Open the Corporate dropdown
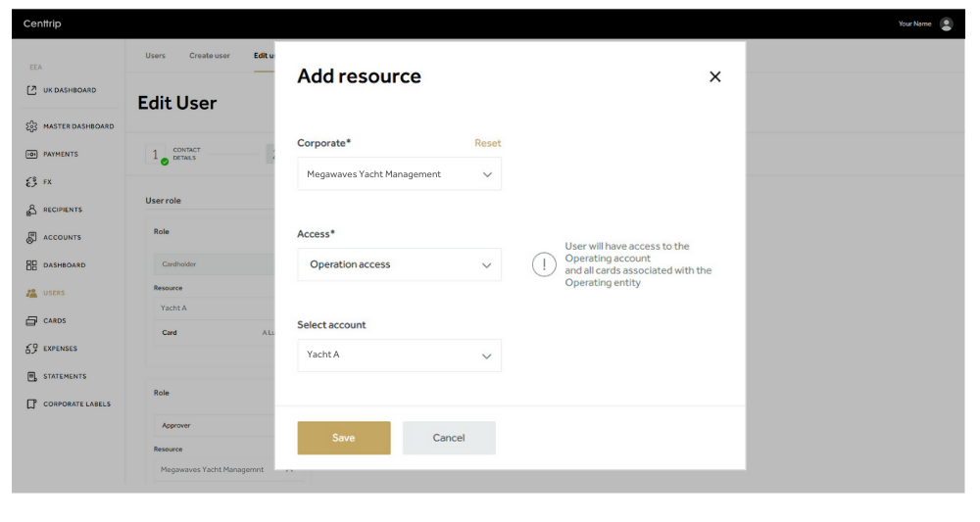This screenshot has width=980, height=522. point(399,174)
